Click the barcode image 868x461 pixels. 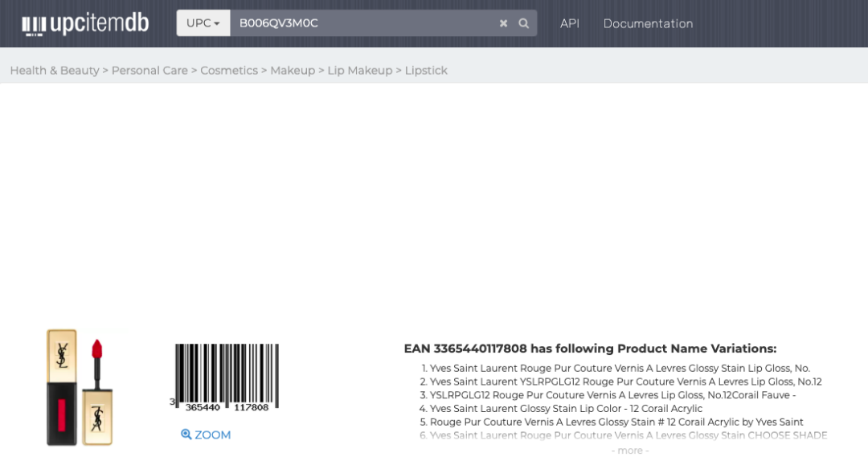tap(227, 377)
